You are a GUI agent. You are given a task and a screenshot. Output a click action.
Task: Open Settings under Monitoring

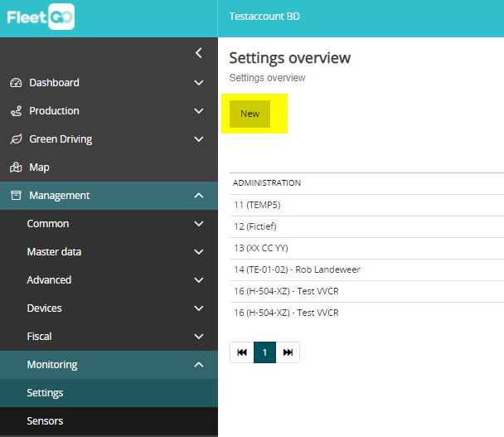click(109, 393)
